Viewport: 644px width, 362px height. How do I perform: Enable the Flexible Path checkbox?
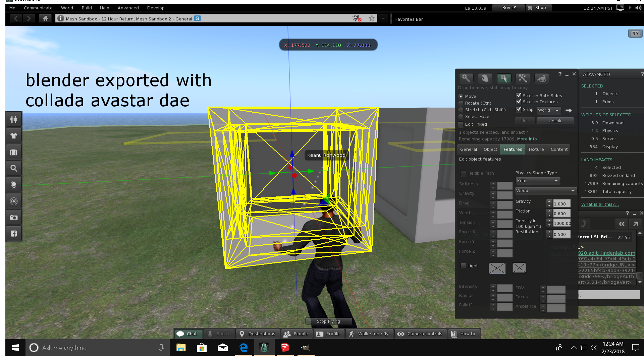pyautogui.click(x=463, y=173)
